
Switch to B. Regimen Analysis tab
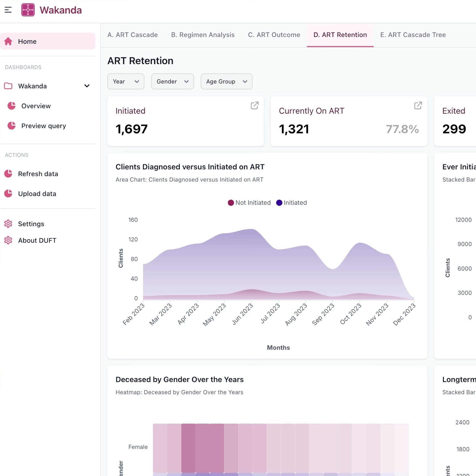point(203,35)
